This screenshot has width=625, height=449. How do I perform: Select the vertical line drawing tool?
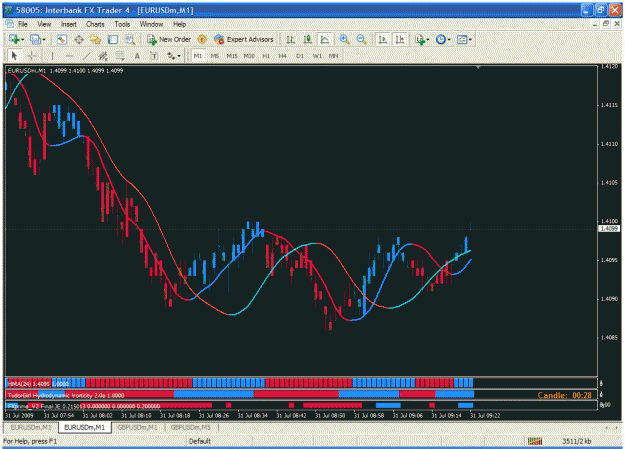coord(52,56)
